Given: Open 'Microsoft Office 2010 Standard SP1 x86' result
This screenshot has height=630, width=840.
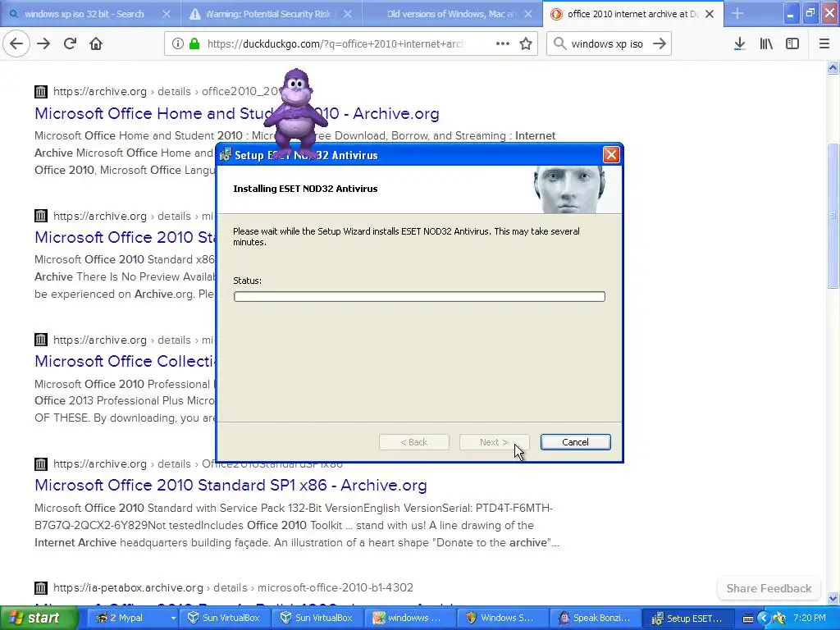Looking at the screenshot, I should point(231,485).
